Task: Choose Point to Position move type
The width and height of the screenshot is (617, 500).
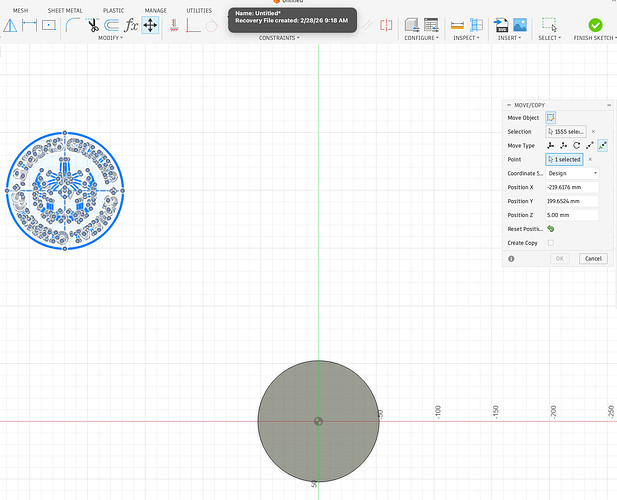Action: point(602,146)
